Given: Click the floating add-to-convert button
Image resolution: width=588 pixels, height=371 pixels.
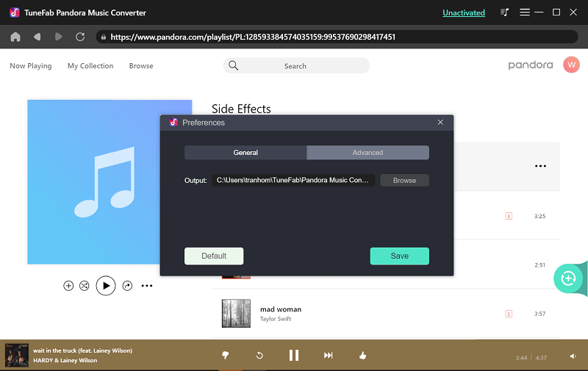Looking at the screenshot, I should (x=568, y=278).
